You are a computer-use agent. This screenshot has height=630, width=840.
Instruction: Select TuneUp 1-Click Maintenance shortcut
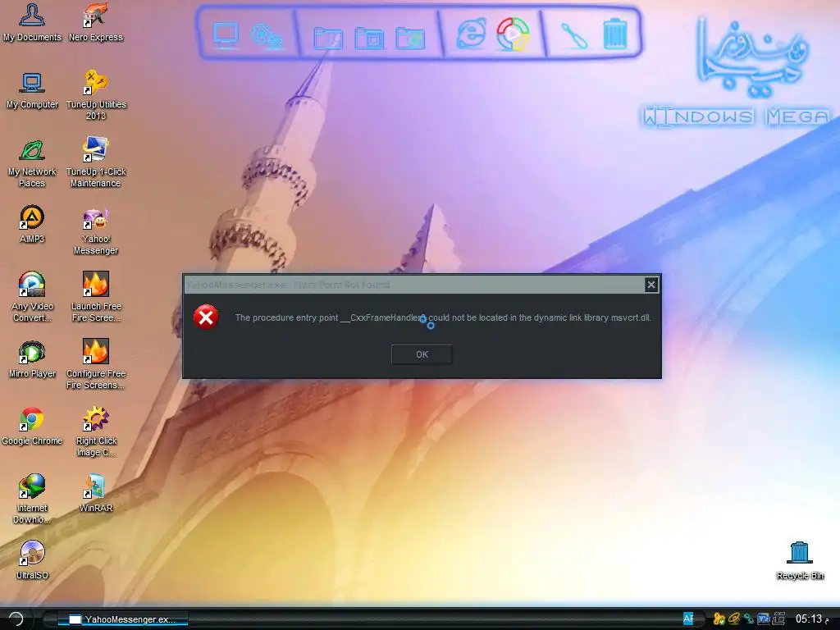(x=96, y=163)
